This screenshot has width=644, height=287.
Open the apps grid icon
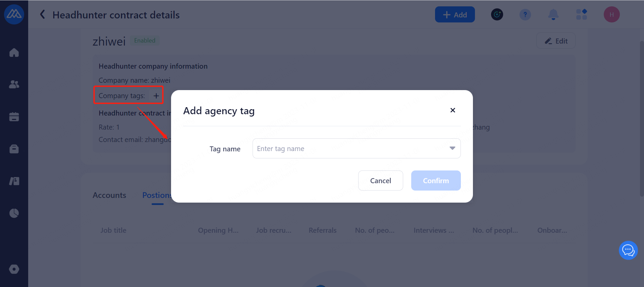pyautogui.click(x=581, y=14)
